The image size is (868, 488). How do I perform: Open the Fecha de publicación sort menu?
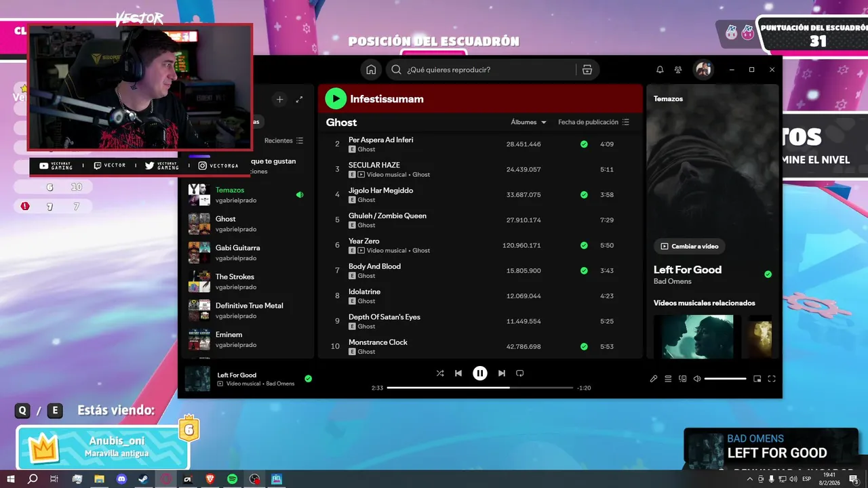[593, 122]
